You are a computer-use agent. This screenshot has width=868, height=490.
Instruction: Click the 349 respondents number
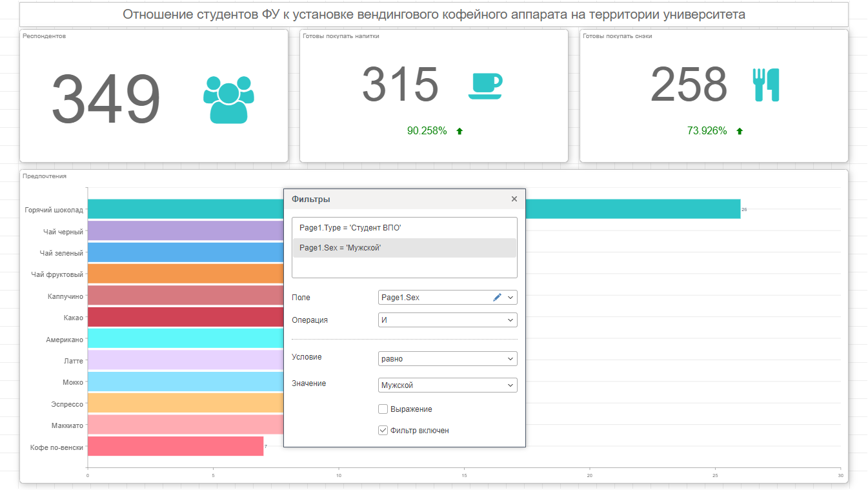point(106,99)
